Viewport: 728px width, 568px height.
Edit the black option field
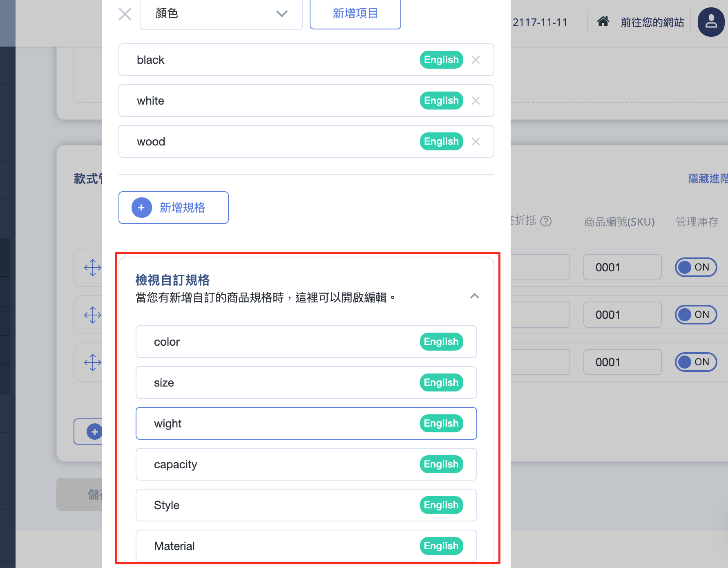[306, 60]
